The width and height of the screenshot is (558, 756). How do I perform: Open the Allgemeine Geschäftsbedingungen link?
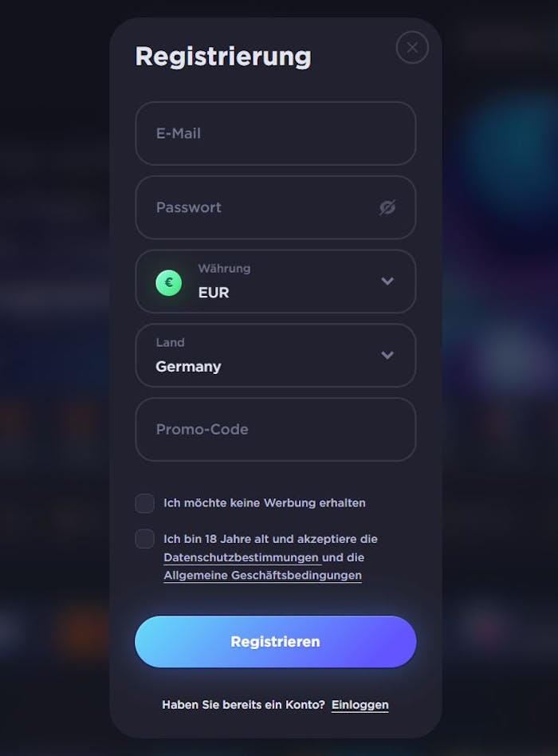(x=262, y=575)
